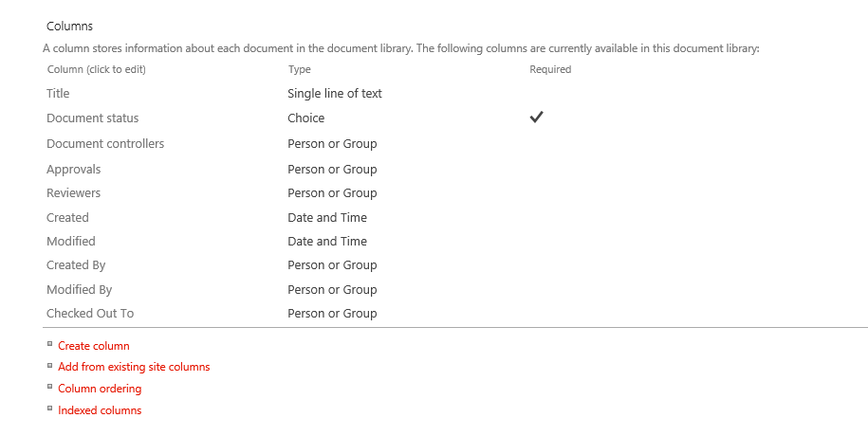Click the bullet icon beside Create column
The image size is (868, 436).
tap(49, 345)
